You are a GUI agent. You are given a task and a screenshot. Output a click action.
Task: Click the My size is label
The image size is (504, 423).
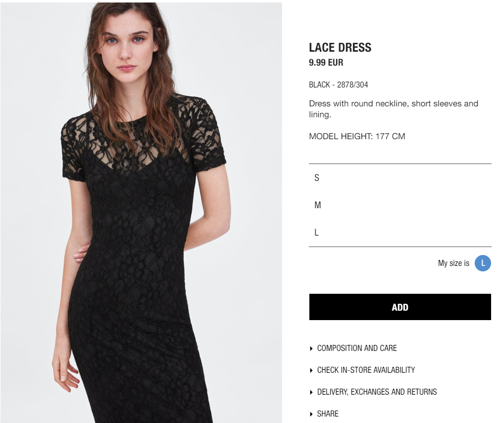point(453,263)
